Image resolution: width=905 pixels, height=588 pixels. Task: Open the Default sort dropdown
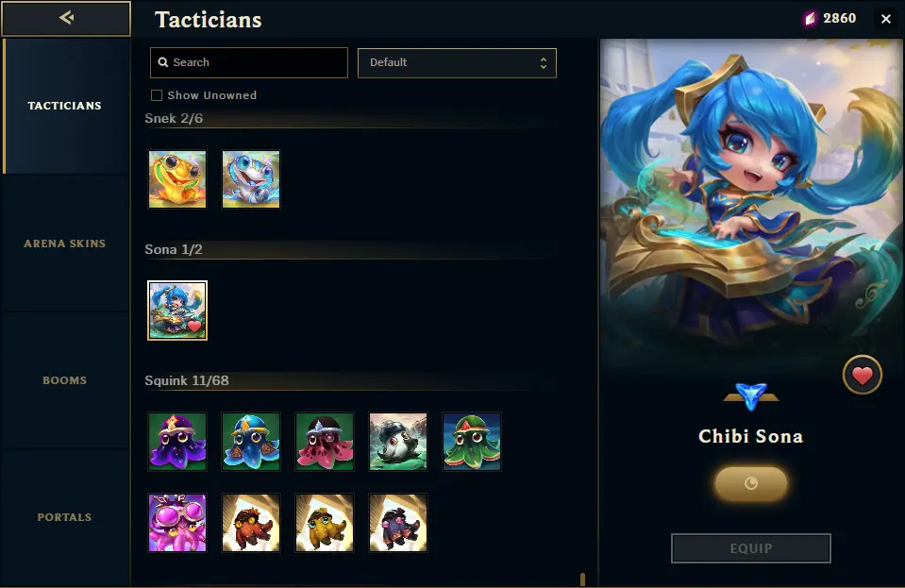(x=457, y=63)
